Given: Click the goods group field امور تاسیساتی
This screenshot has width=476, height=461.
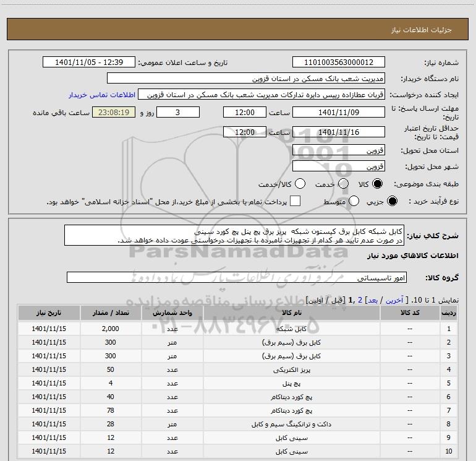Looking at the screenshot, I should 237,277.
